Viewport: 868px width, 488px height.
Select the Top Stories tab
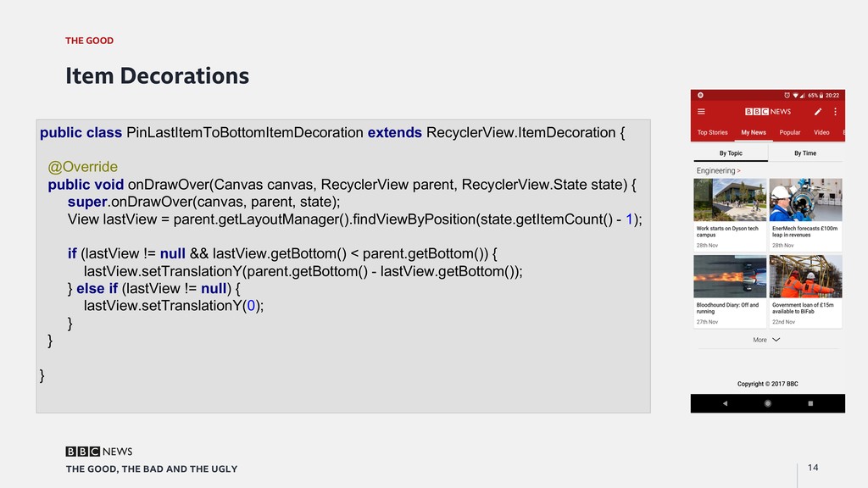pos(712,133)
